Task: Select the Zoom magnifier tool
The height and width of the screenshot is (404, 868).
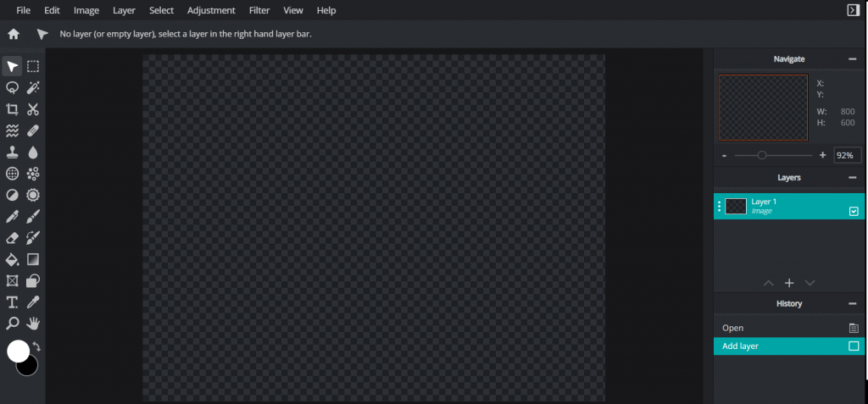Action: 13,324
